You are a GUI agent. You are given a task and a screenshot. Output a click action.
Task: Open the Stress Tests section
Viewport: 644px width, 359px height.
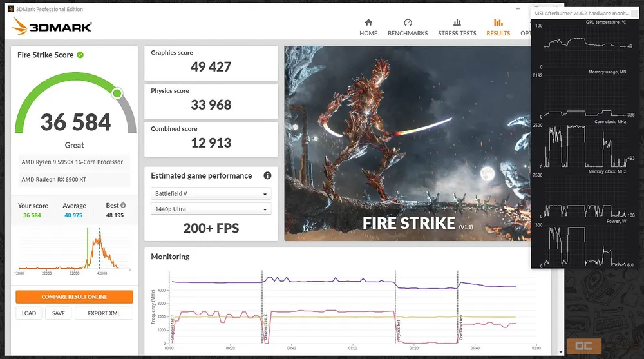pyautogui.click(x=457, y=27)
